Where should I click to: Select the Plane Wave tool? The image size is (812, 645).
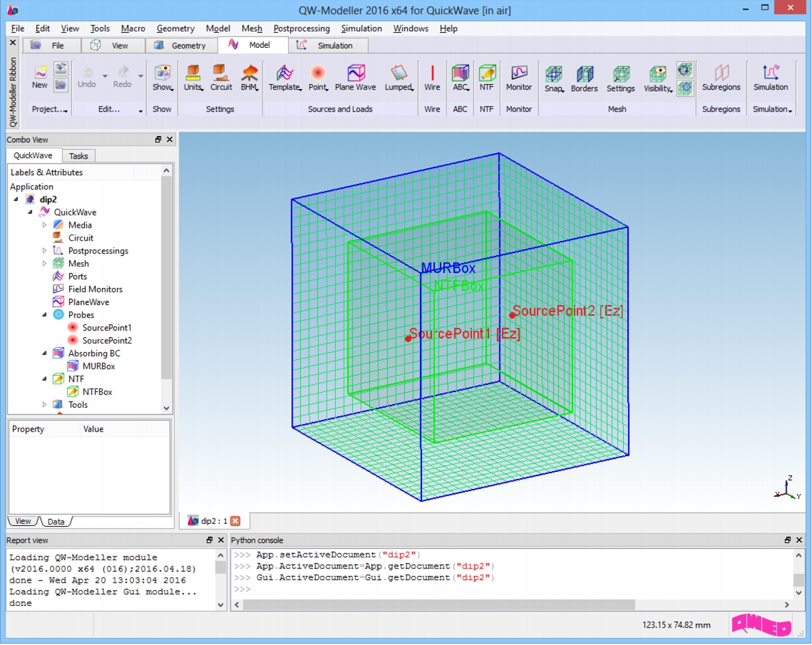355,78
